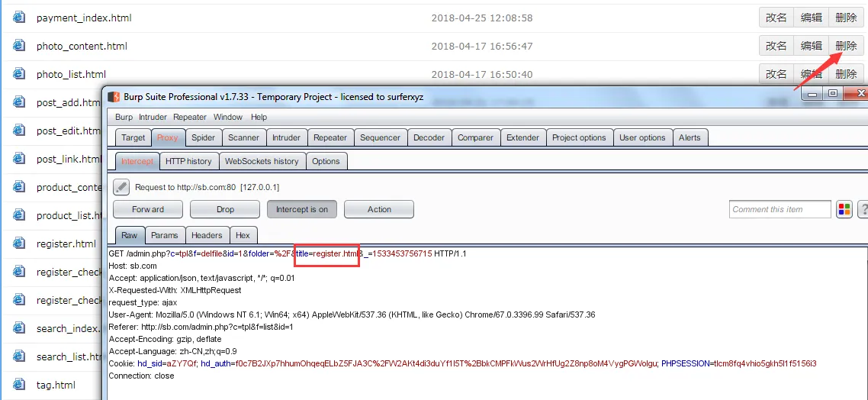Image resolution: width=868 pixels, height=400 pixels.
Task: Click the Forward button
Action: tap(148, 209)
